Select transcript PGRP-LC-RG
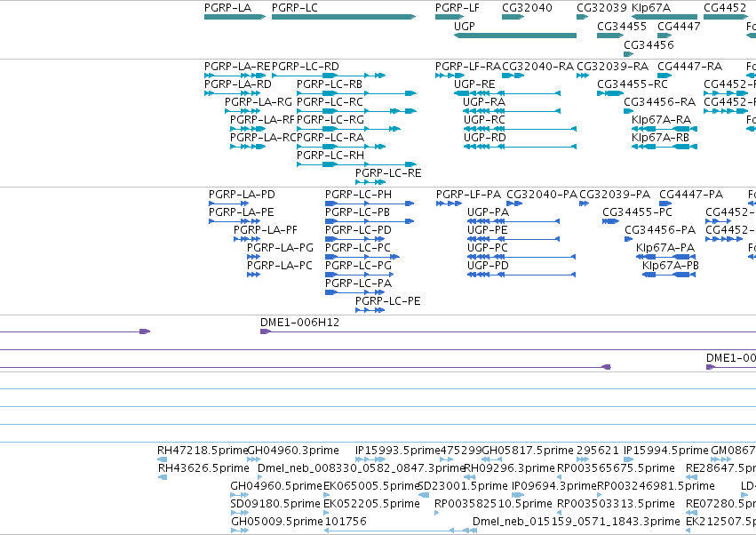 pyautogui.click(x=348, y=129)
